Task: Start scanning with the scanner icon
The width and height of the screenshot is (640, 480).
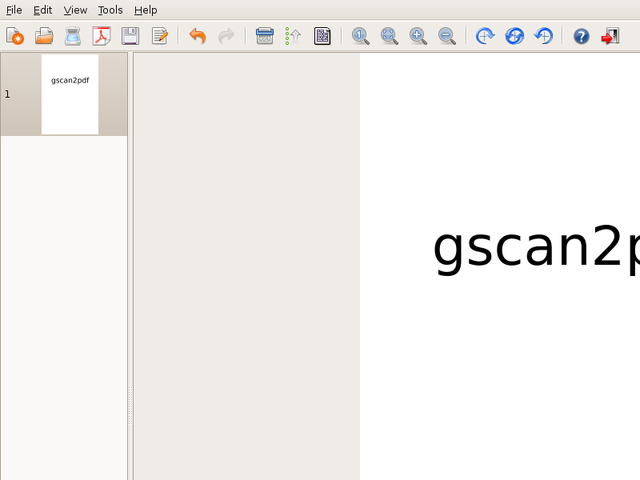Action: pos(73,36)
